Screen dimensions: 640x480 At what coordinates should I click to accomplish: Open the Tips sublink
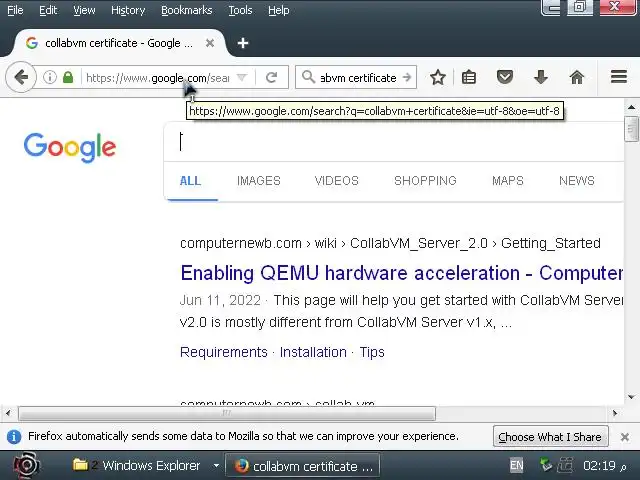[x=372, y=352]
